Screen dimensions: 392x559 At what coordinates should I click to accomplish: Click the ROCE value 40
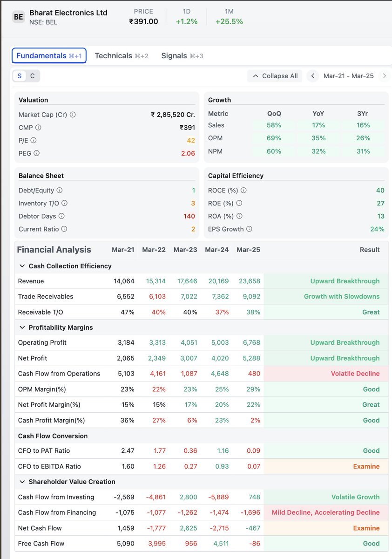(380, 191)
